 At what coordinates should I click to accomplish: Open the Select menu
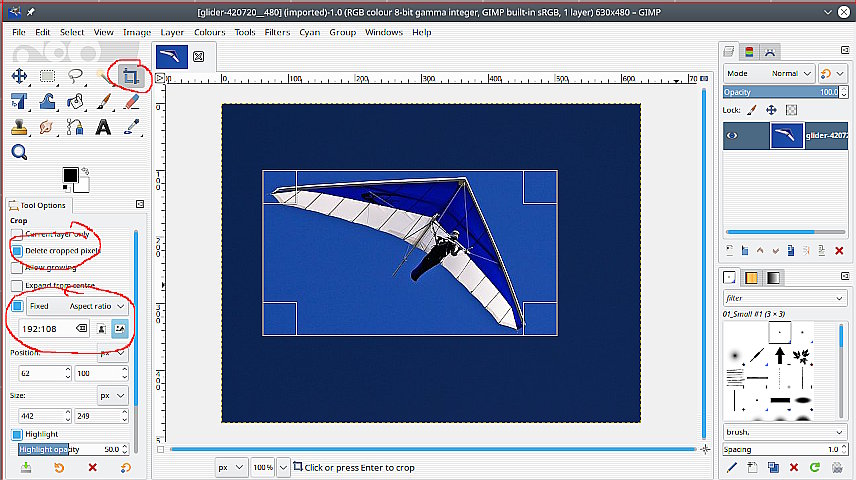point(72,32)
